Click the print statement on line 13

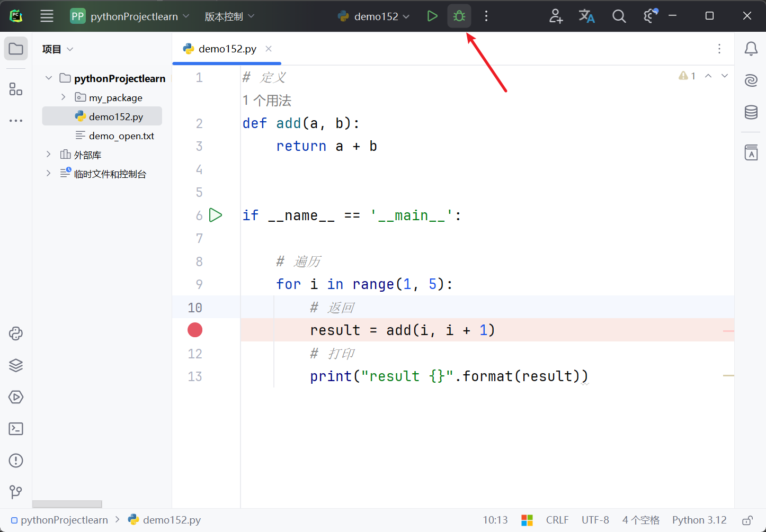point(449,376)
